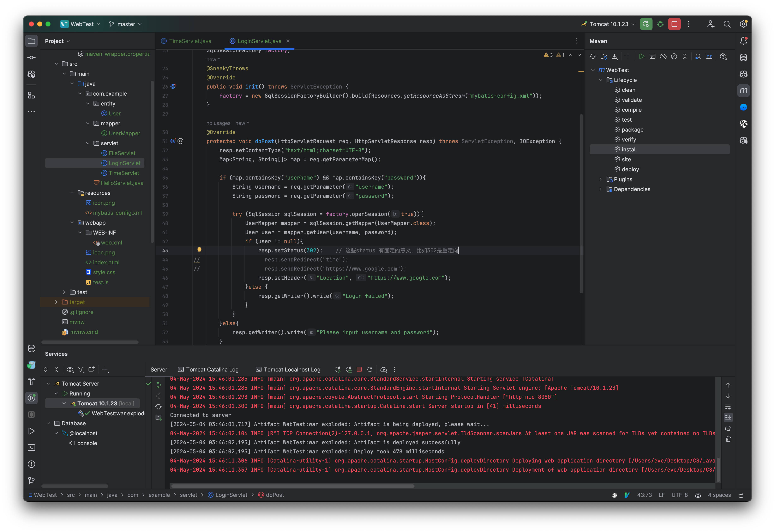
Task: Expand the target folder
Action: pyautogui.click(x=56, y=302)
